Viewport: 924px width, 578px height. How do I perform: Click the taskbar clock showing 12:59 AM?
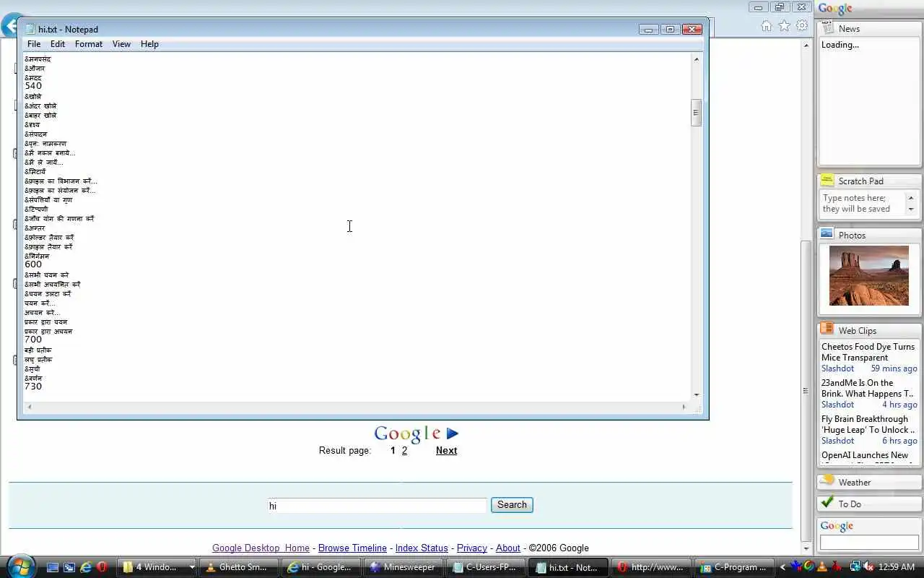click(x=897, y=567)
